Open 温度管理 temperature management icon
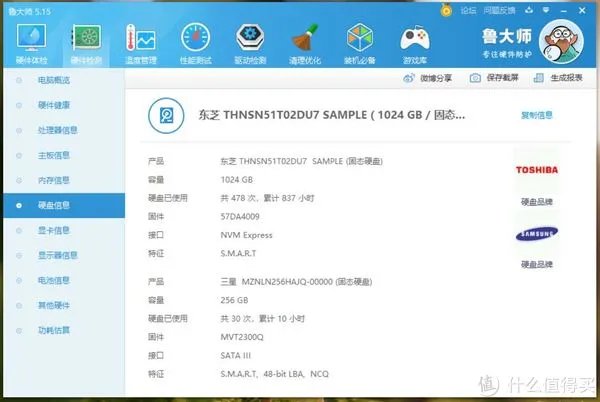The width and height of the screenshot is (600, 402). pos(141,38)
